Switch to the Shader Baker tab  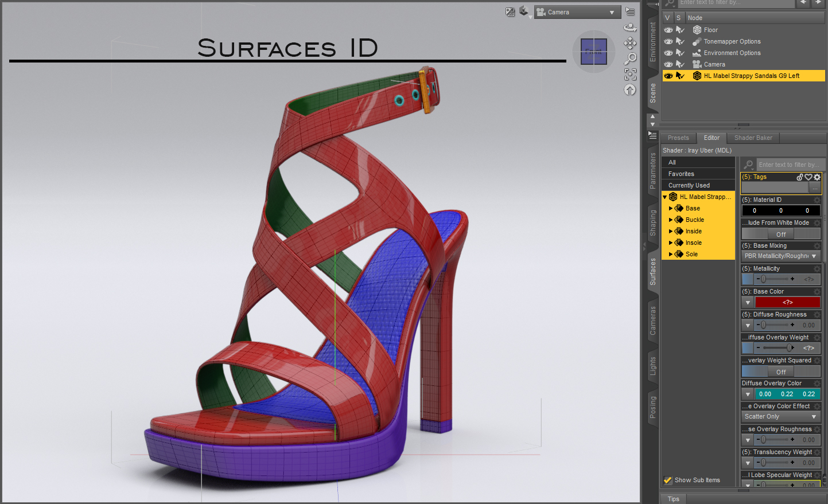tap(753, 138)
